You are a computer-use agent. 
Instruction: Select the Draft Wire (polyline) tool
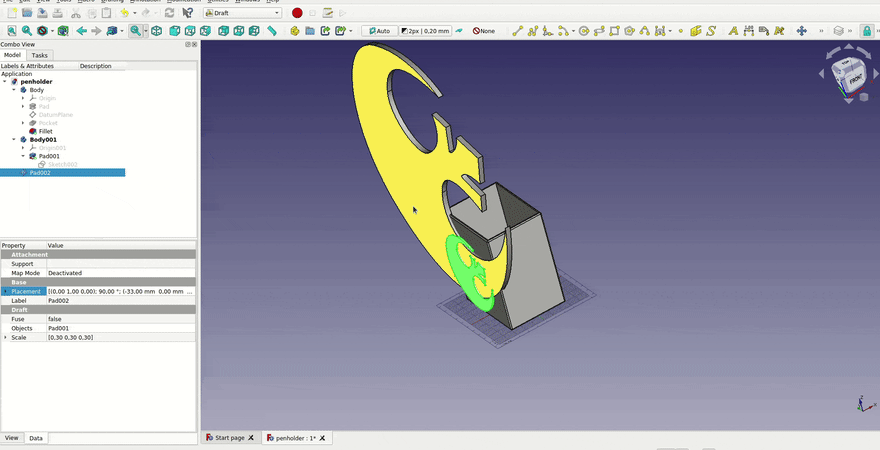(x=533, y=31)
